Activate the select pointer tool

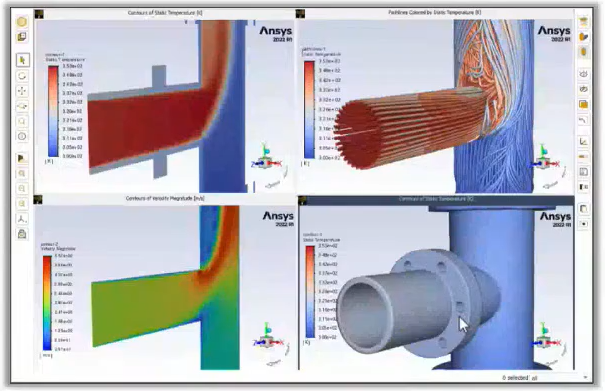22,60
